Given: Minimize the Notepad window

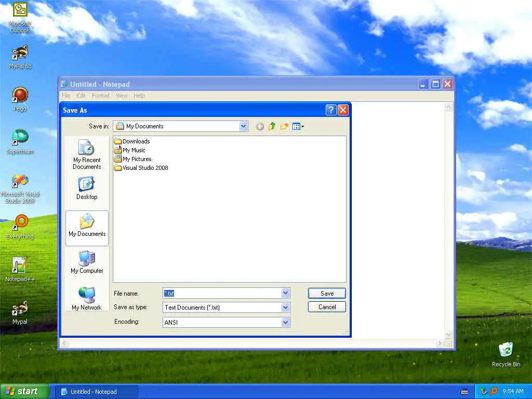Looking at the screenshot, I should 423,84.
